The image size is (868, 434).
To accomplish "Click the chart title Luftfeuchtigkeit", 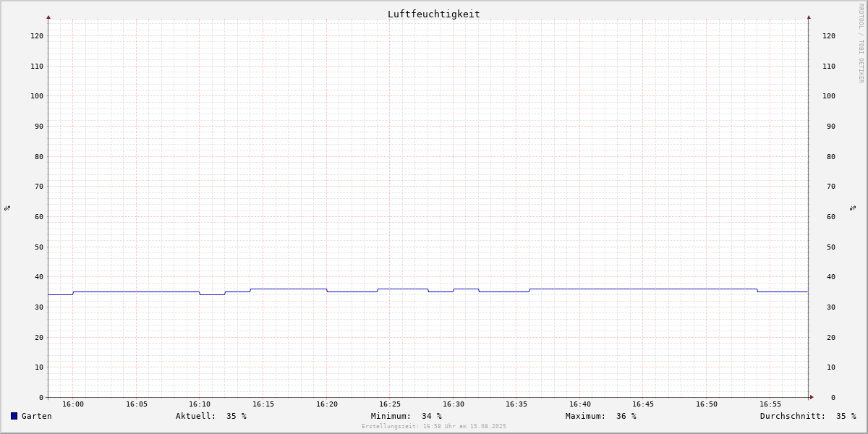I will (433, 14).
